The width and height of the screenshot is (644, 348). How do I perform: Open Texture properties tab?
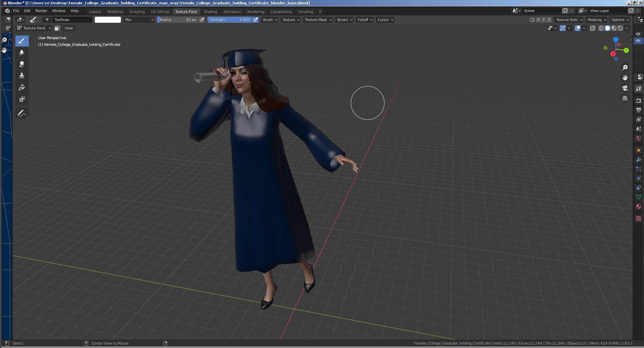click(639, 219)
